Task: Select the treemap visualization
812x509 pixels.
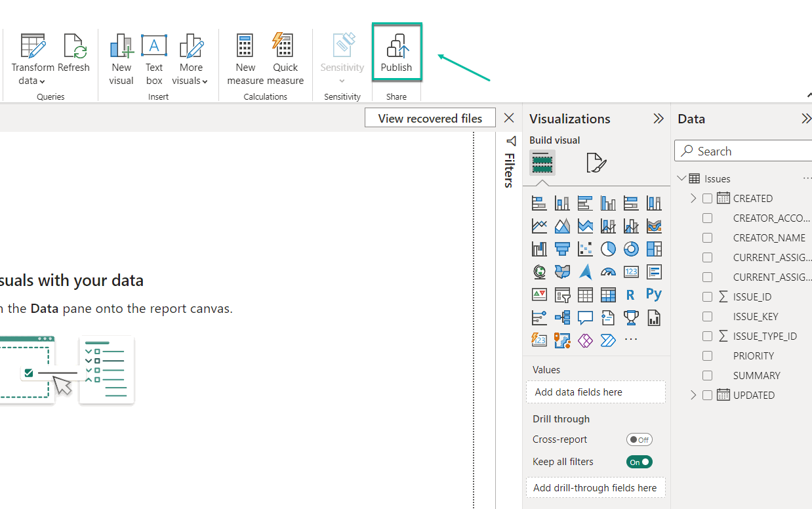Action: click(654, 249)
